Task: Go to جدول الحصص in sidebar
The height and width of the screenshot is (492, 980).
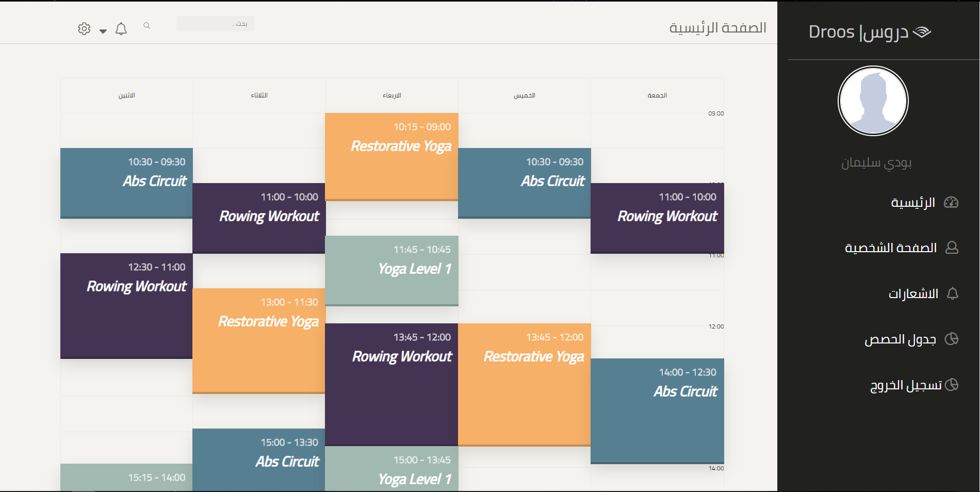Action: pos(900,339)
